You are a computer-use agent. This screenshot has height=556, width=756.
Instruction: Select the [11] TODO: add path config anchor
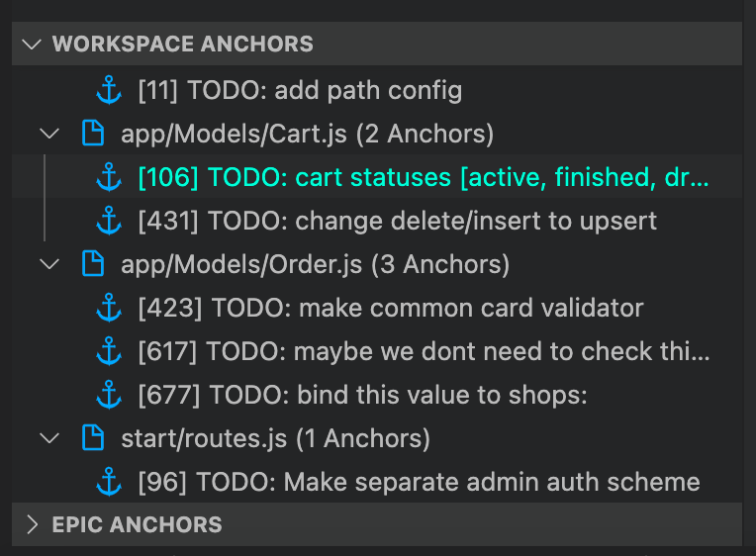(300, 92)
